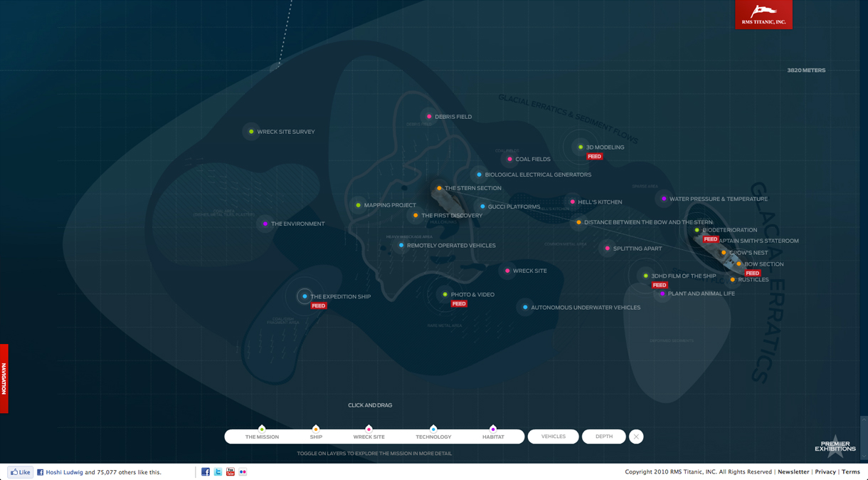Close the layer toggle bar
This screenshot has height=480, width=868.
point(636,437)
